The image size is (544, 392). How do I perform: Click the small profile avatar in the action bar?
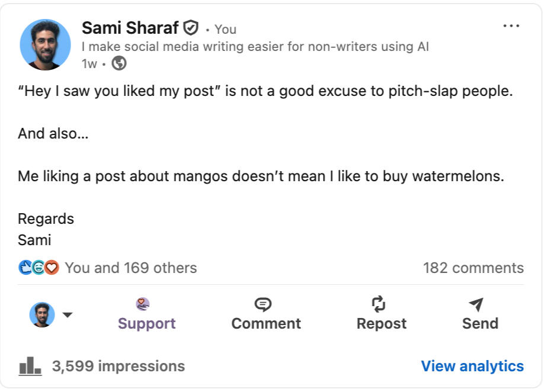click(42, 315)
